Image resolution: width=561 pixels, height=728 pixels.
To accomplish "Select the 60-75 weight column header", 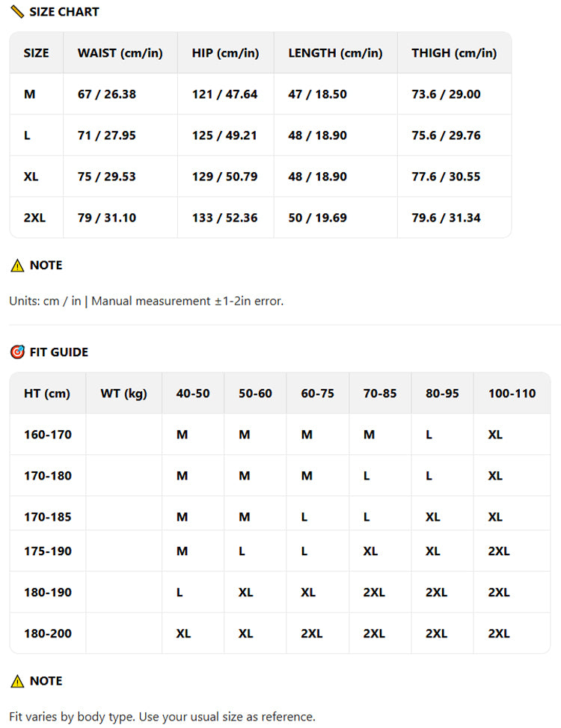I will [318, 394].
